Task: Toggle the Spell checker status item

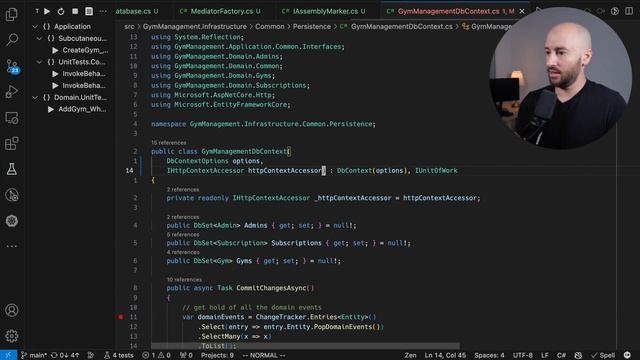Action: click(603, 355)
